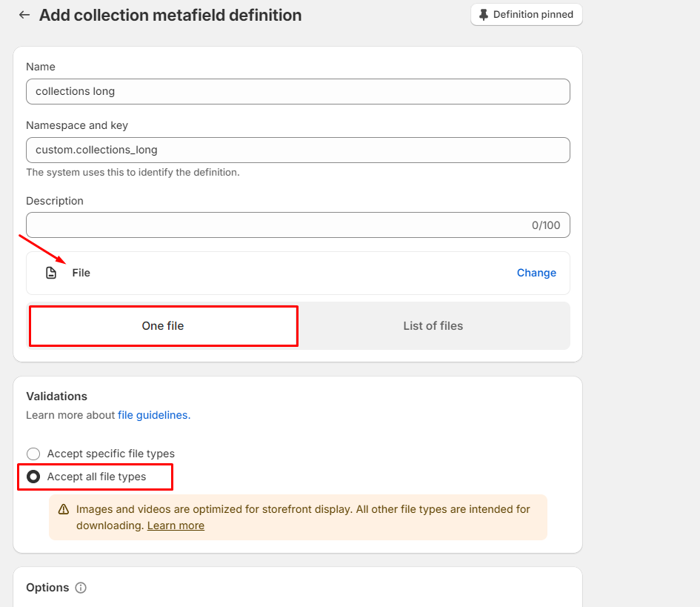Click the File type label text
This screenshot has width=700, height=607.
81,273
